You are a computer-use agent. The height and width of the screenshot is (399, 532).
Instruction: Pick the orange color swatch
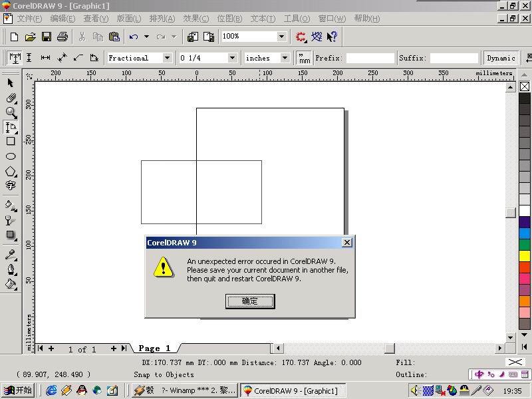pyautogui.click(x=525, y=301)
